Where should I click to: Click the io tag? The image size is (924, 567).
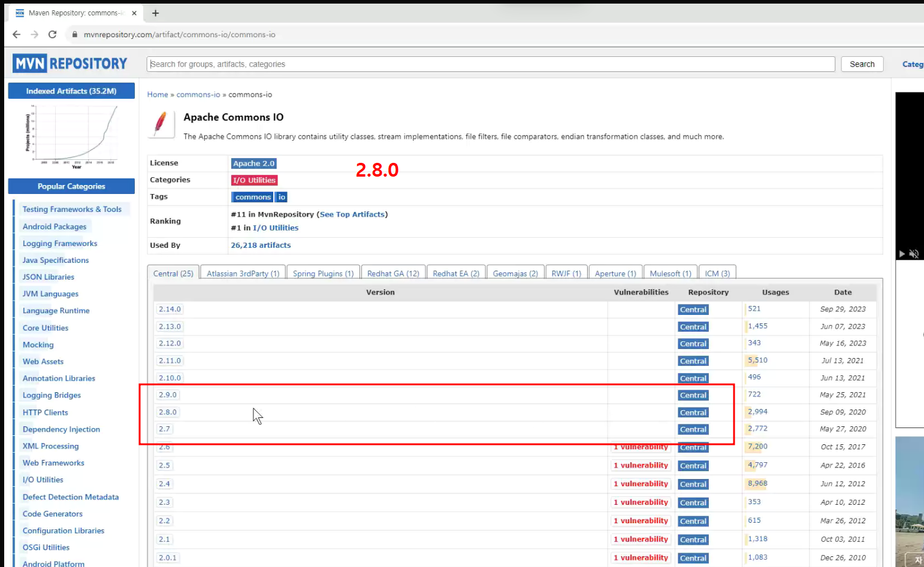click(x=282, y=197)
